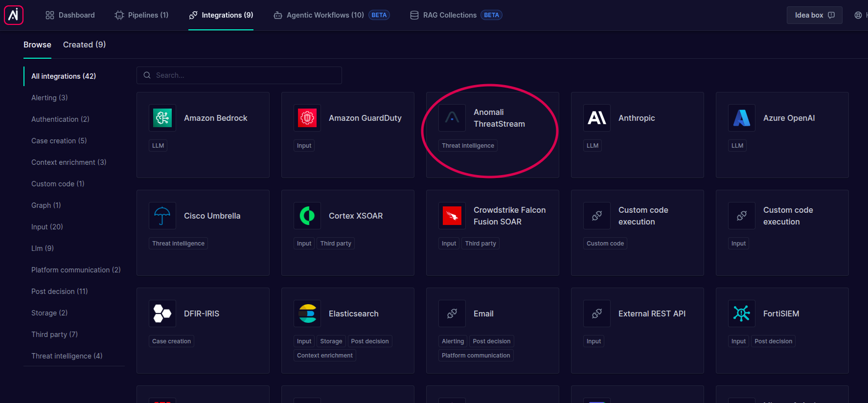Open the Crowdstrike Falcon Fusion SOAR icon
868x403 pixels.
point(452,216)
